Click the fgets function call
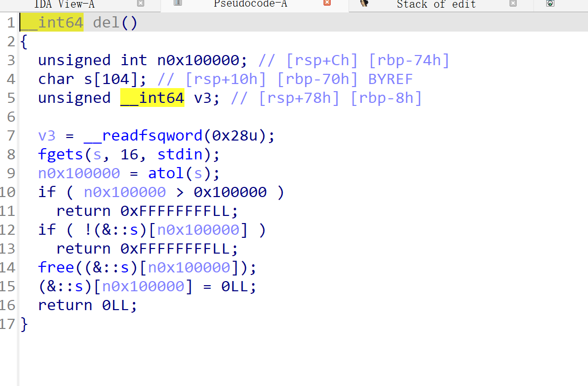 tap(60, 154)
